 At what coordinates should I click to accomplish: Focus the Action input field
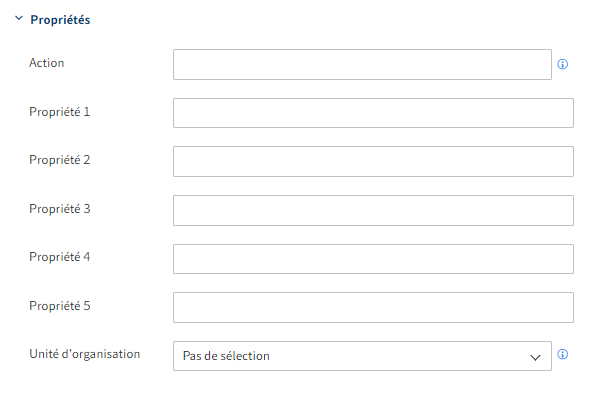(x=362, y=64)
